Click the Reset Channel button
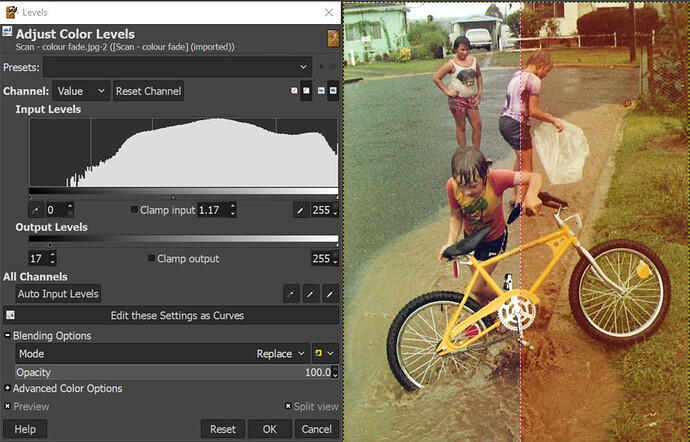Image resolution: width=690 pixels, height=442 pixels. [x=148, y=91]
